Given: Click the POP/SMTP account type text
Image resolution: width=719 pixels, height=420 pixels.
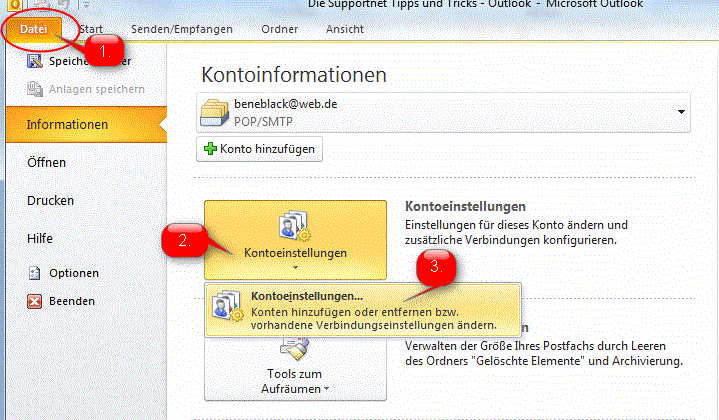Looking at the screenshot, I should [263, 122].
